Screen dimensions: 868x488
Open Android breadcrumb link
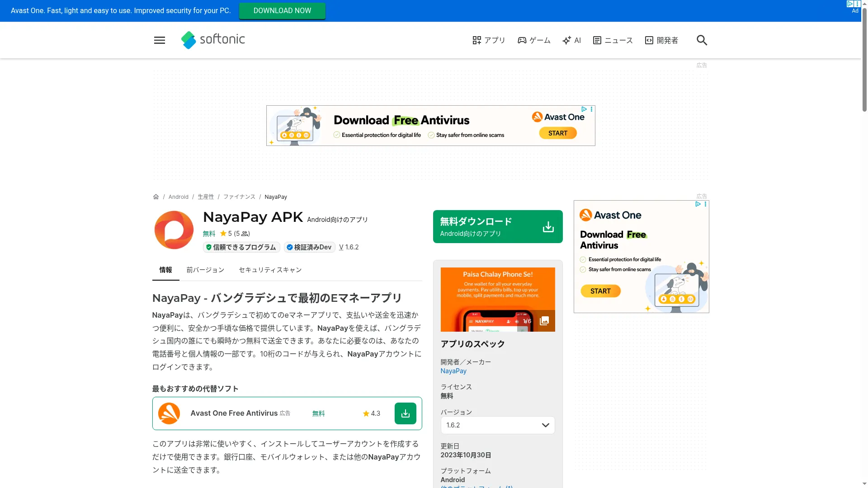[x=179, y=197]
